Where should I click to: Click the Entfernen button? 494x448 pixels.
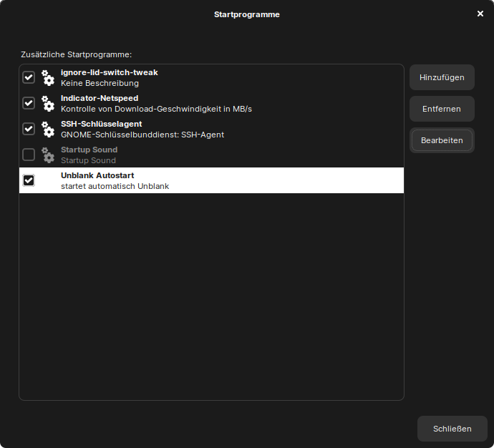pyautogui.click(x=442, y=109)
